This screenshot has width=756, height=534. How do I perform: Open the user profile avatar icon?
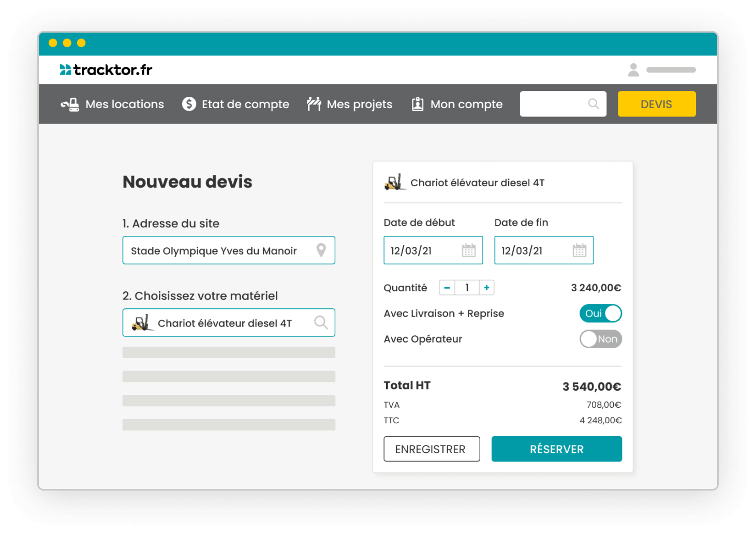633,70
